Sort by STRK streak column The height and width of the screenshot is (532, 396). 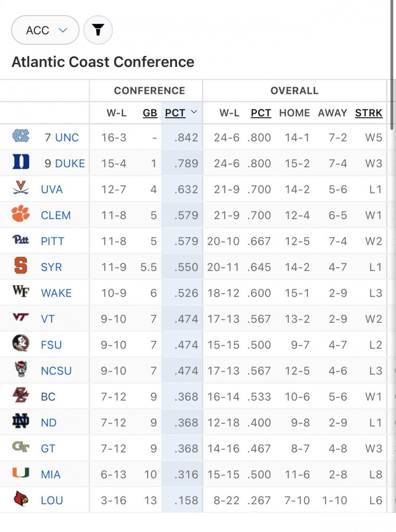369,113
